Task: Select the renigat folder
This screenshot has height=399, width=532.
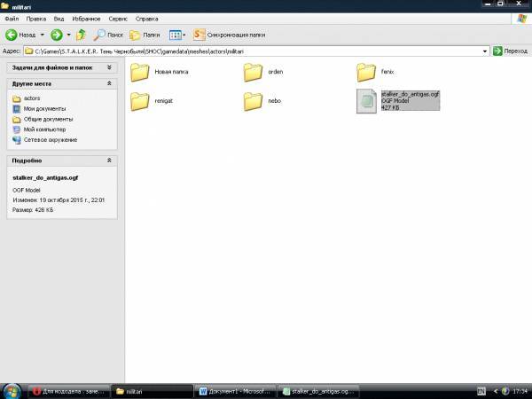Action: 140,102
